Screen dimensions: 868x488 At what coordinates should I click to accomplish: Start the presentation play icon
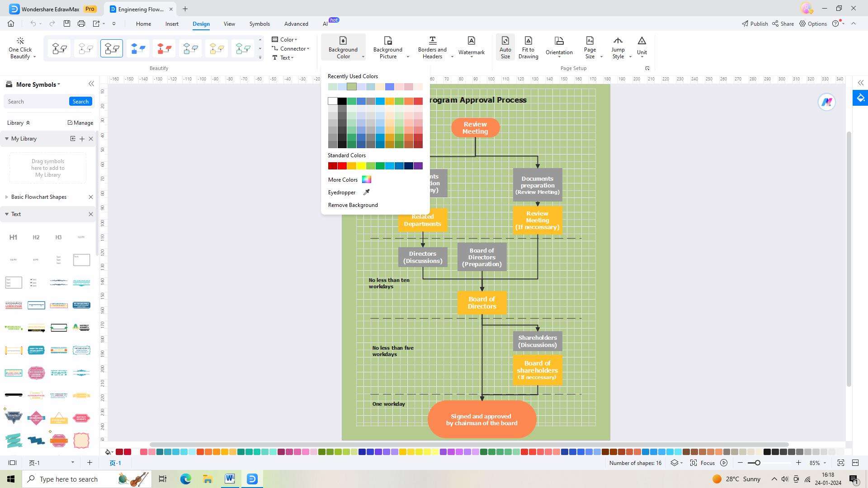(x=724, y=463)
